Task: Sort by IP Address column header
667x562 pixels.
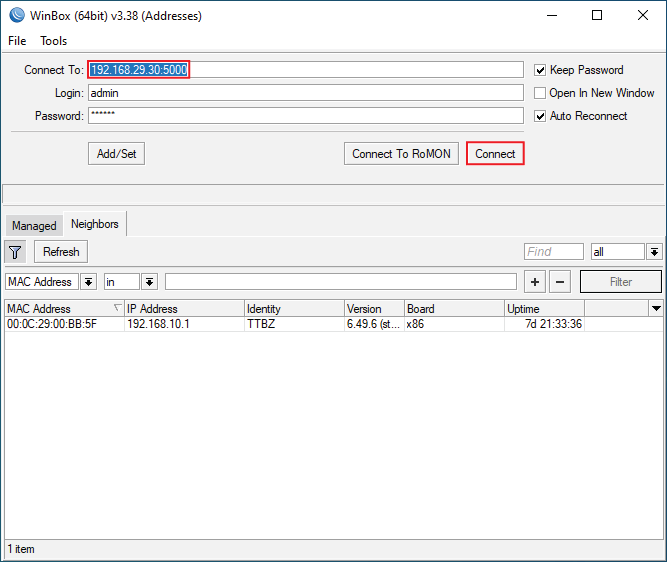Action: click(x=184, y=308)
